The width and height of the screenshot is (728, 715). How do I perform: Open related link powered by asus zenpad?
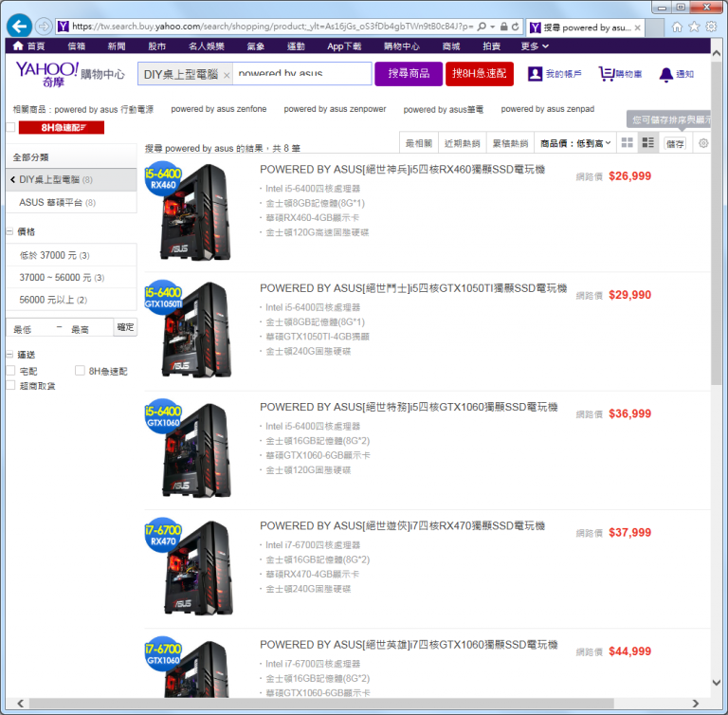point(547,109)
